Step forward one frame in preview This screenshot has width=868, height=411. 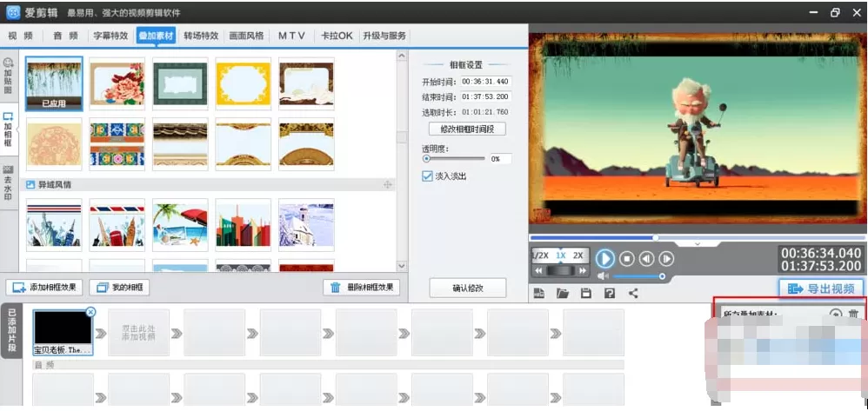666,258
